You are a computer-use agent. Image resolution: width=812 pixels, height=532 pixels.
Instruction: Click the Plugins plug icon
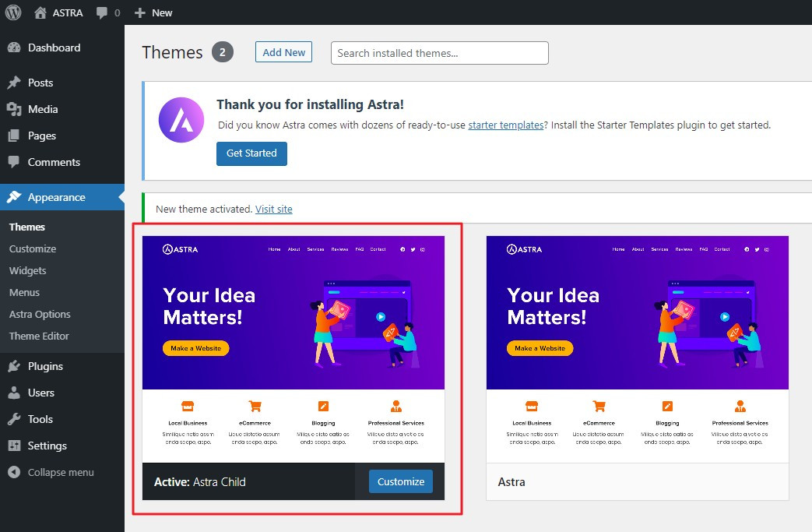click(x=15, y=366)
